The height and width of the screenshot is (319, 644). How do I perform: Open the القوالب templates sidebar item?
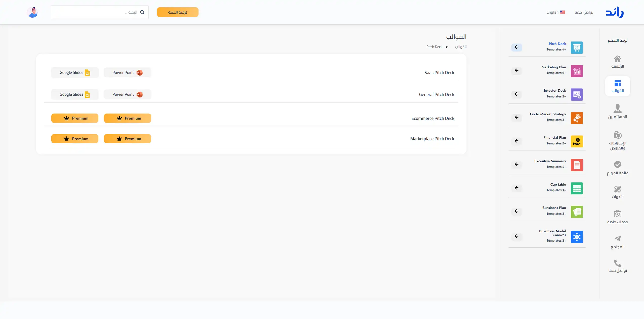617,86
